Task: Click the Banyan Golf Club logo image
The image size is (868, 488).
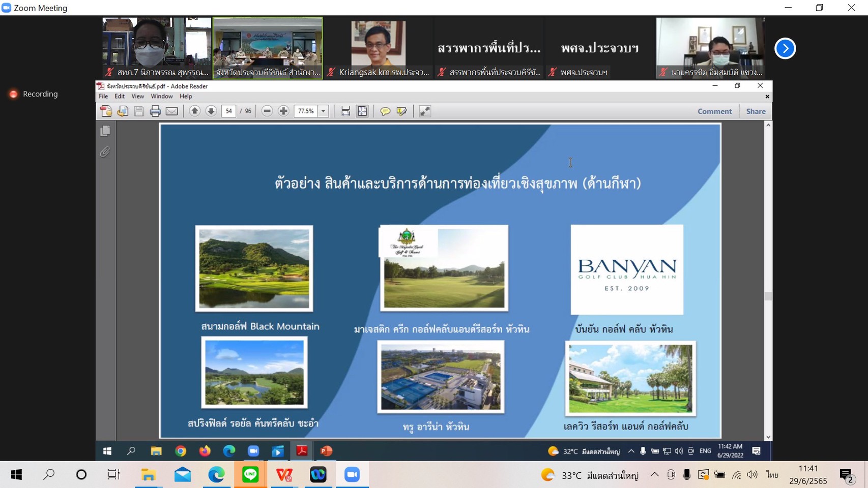Action: pyautogui.click(x=627, y=269)
